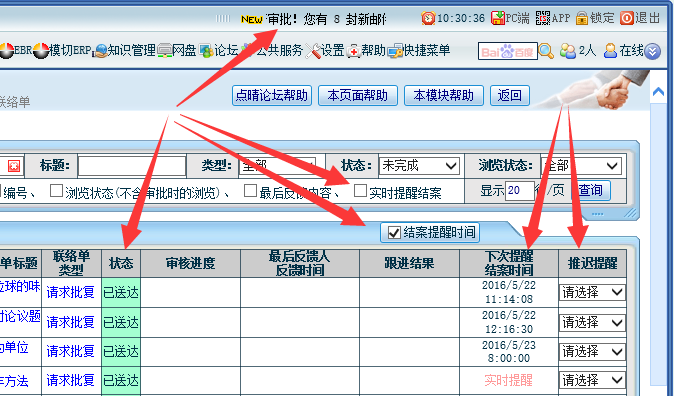The height and width of the screenshot is (396, 674).
Task: Click the Baidu search magnifier icon
Action: [546, 51]
